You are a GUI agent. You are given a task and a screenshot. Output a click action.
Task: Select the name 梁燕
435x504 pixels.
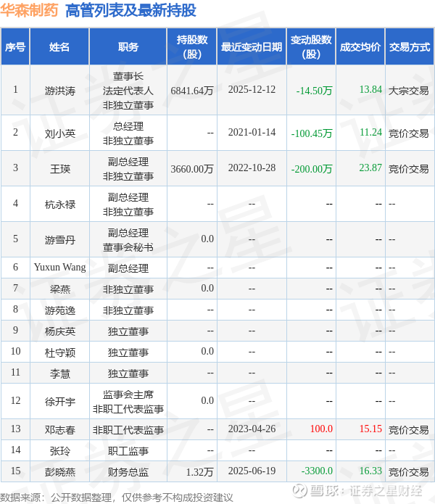(59, 289)
